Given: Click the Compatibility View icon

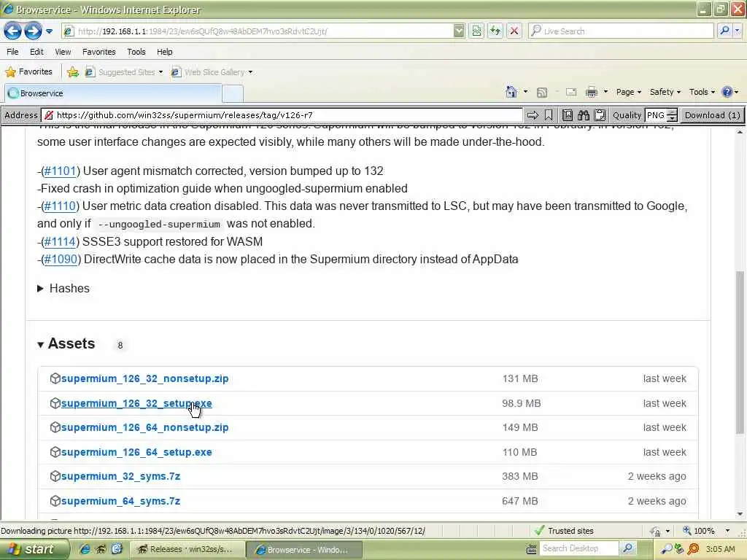Looking at the screenshot, I should (476, 31).
